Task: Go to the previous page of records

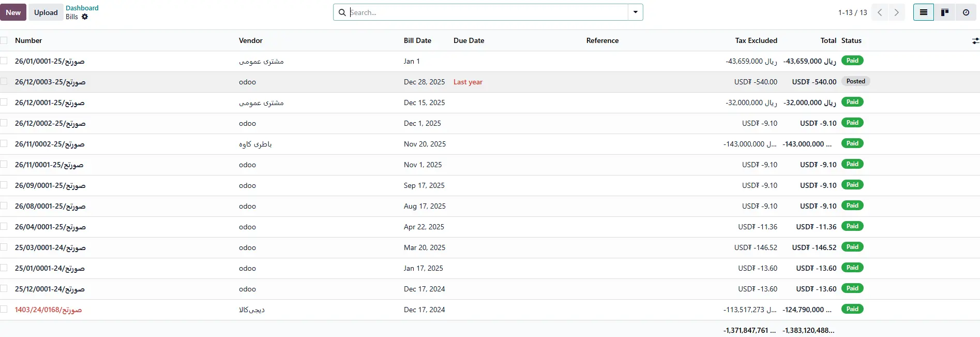Action: [880, 12]
